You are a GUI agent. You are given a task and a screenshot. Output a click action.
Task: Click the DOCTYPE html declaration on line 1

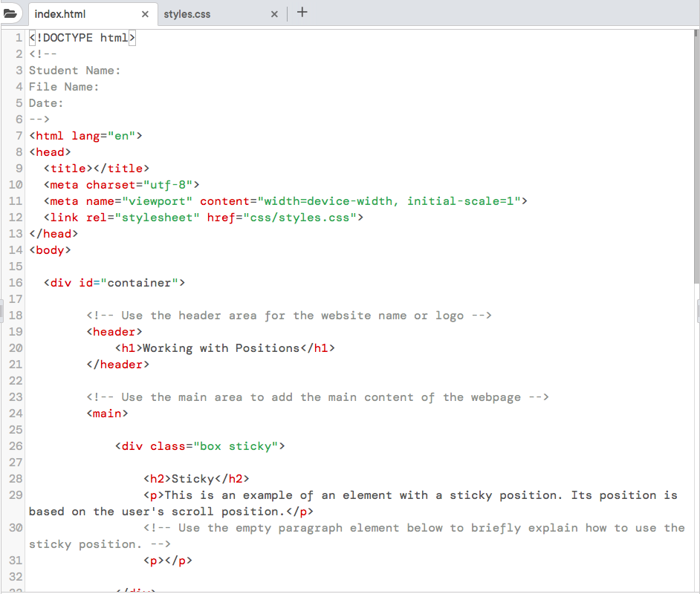(x=82, y=38)
